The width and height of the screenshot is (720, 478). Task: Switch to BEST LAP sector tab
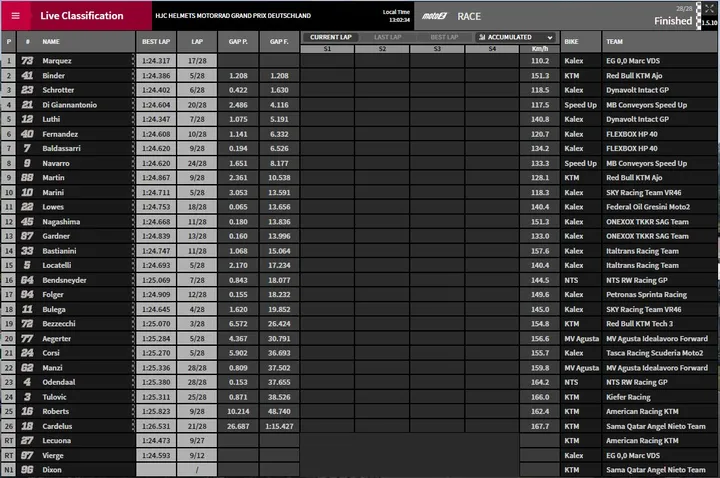[x=444, y=37]
